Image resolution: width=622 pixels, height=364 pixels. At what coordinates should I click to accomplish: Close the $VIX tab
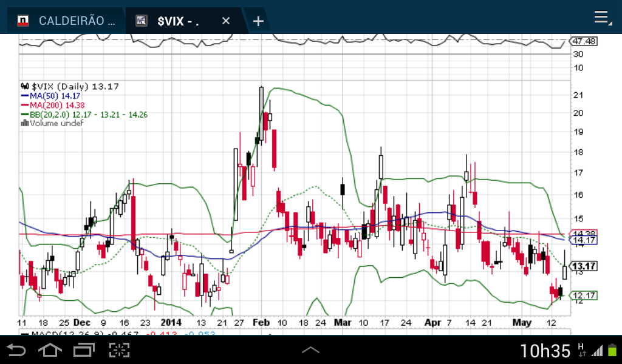pos(226,21)
